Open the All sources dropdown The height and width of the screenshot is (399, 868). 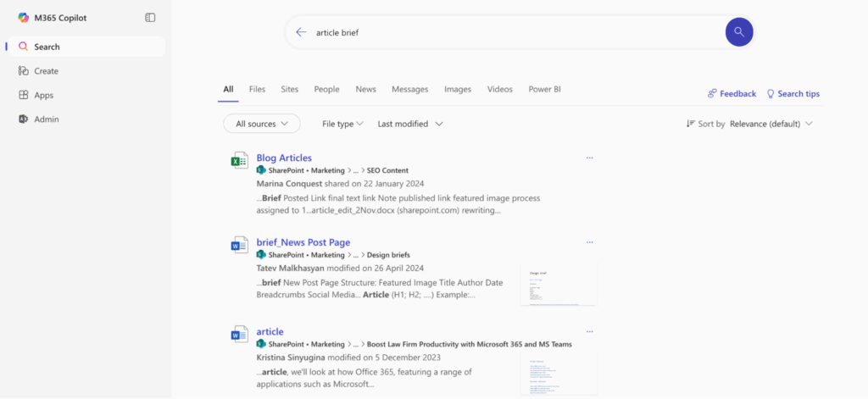262,124
